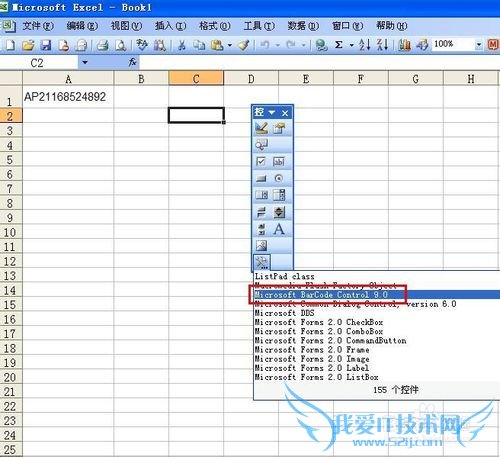The height and width of the screenshot is (457, 500).
Task: Open Print Preview magnifier icon
Action: 120,45
